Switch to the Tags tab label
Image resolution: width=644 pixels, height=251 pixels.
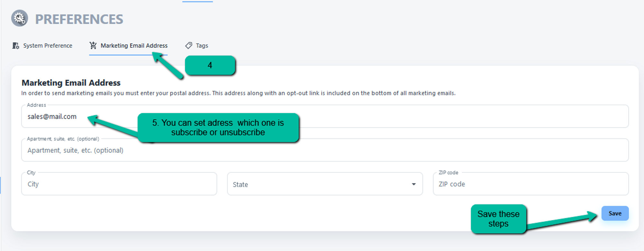[202, 45]
